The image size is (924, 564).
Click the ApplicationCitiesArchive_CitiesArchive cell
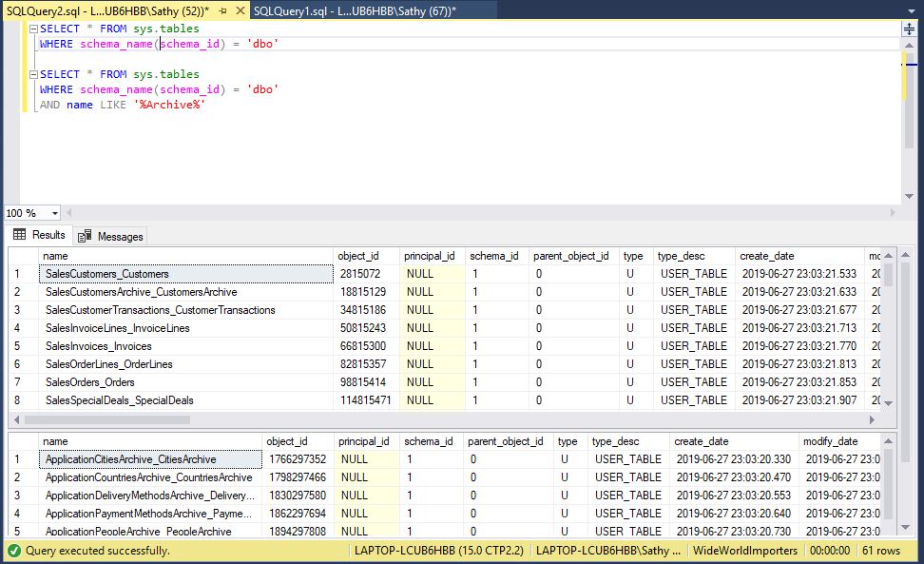(130, 459)
